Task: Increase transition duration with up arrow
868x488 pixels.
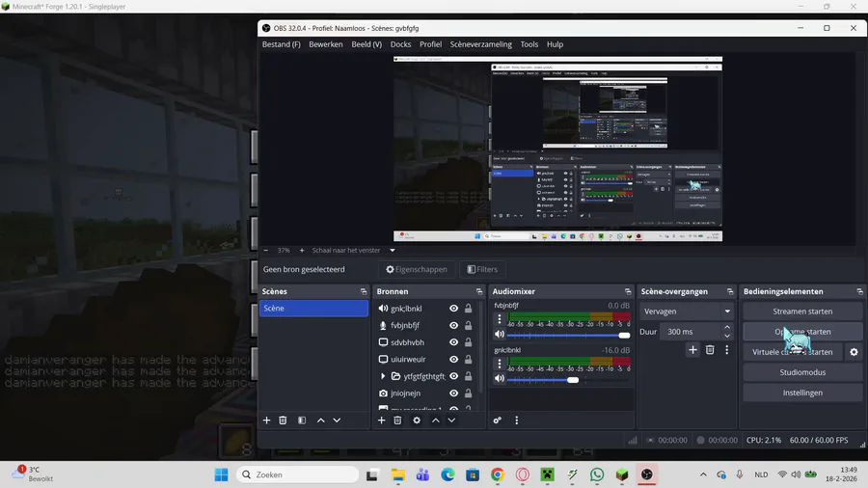Action: click(x=727, y=328)
